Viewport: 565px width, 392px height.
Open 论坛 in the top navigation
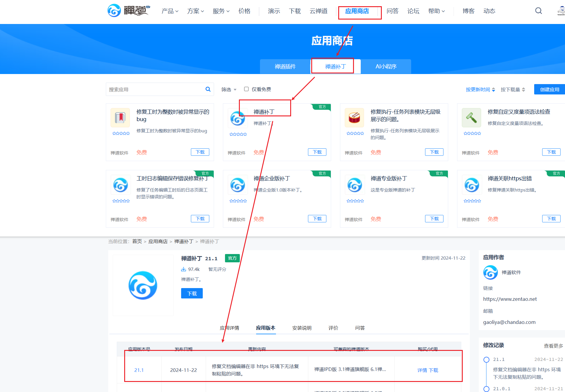[413, 11]
